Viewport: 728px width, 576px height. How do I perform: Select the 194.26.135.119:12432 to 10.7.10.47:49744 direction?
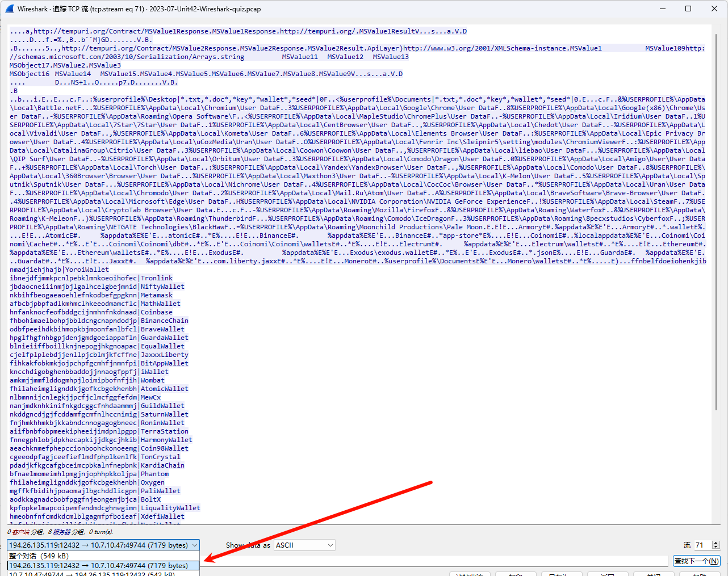pos(103,565)
